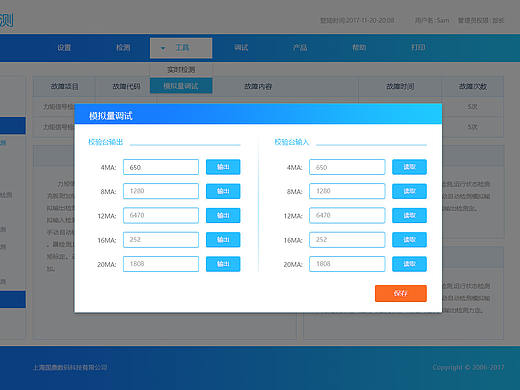Open the 设置 menu in navigation bar
520x390 pixels.
point(64,48)
